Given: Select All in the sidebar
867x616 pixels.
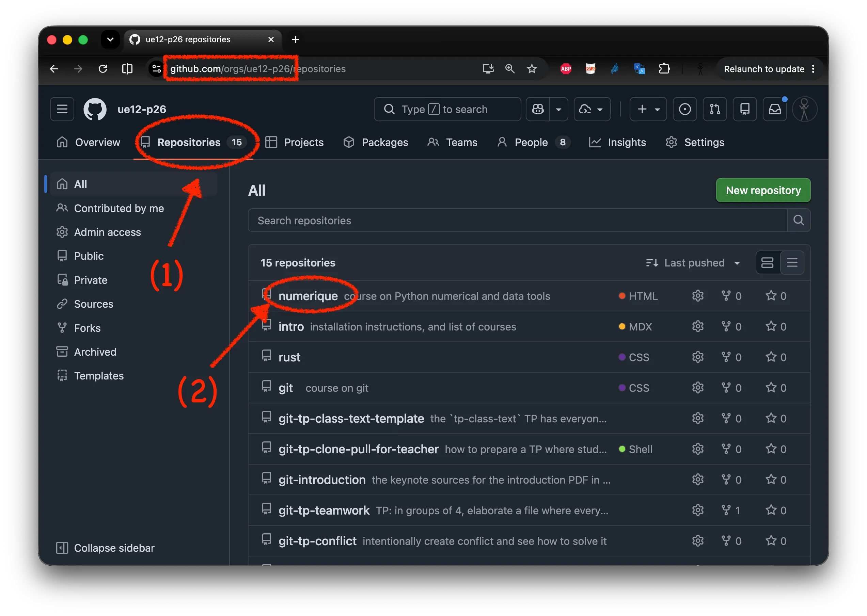Looking at the screenshot, I should [x=133, y=184].
